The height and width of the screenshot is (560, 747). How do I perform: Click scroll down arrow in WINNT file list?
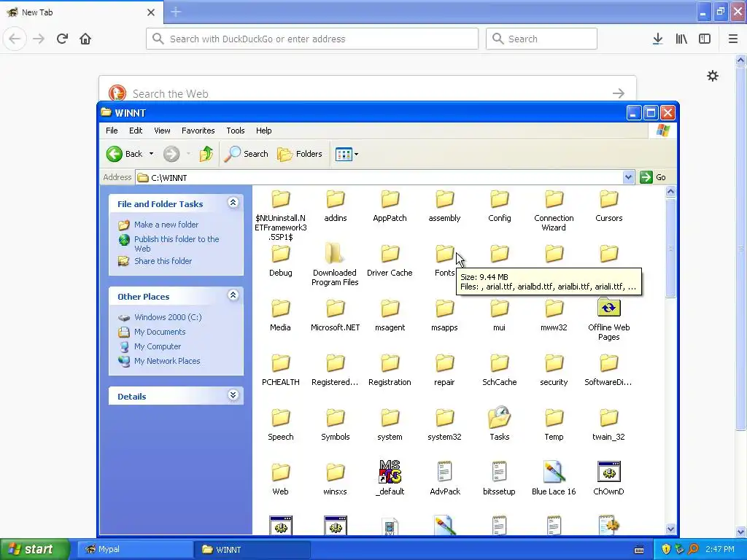[x=670, y=529]
